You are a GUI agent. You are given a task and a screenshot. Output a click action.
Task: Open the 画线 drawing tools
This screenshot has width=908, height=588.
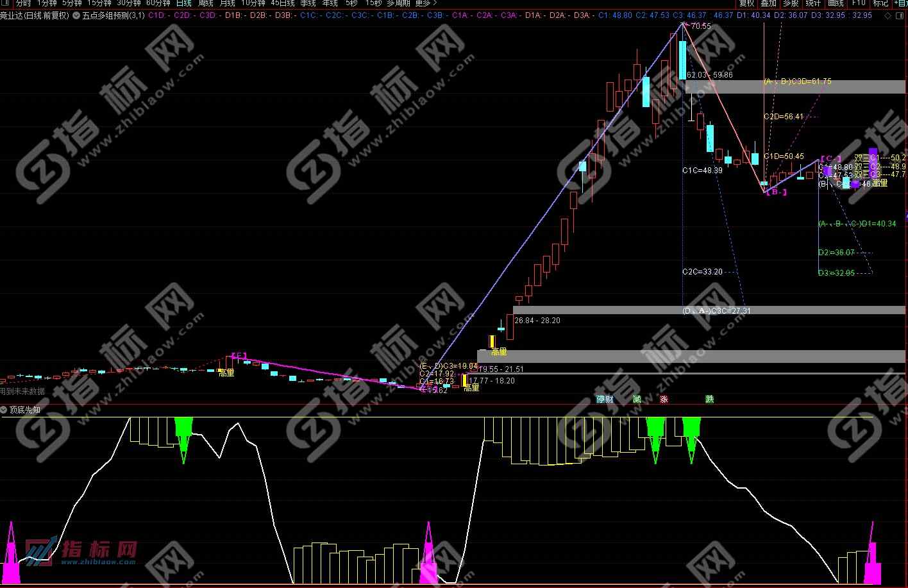tap(836, 3)
